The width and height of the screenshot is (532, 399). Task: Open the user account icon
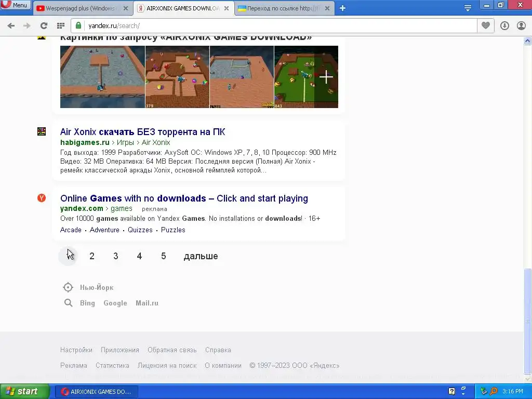(521, 25)
